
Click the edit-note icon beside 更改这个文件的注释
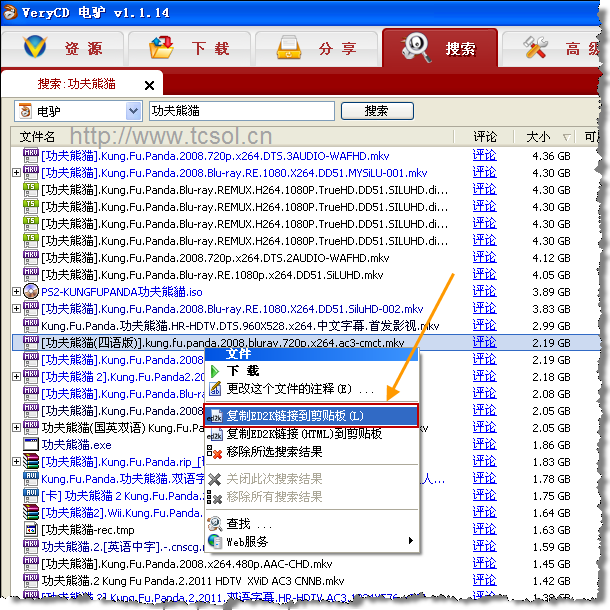(215, 389)
